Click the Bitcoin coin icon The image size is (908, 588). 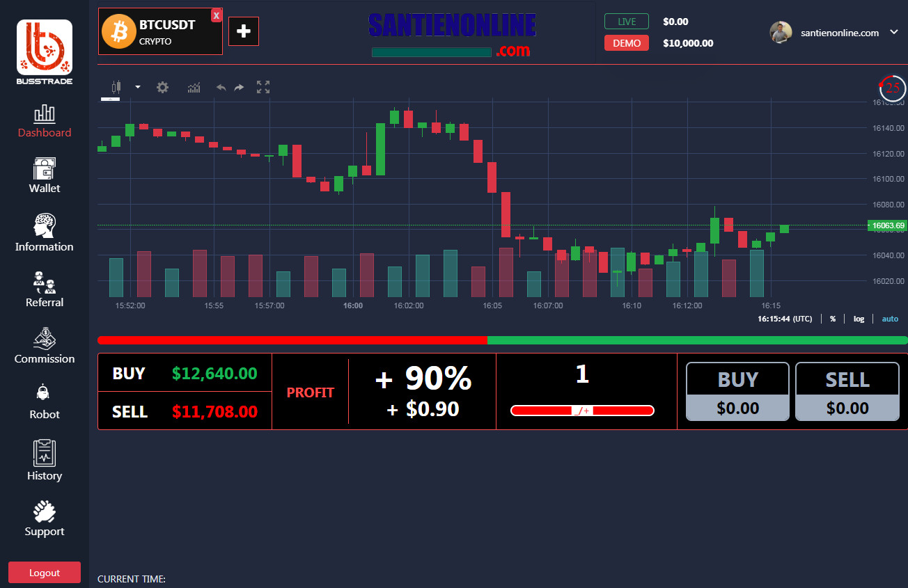click(118, 32)
